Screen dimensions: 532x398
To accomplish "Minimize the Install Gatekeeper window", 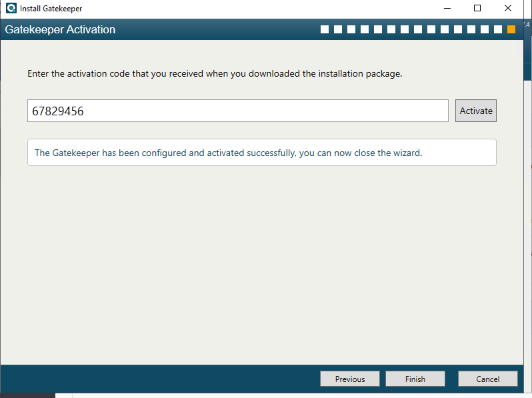I will [x=447, y=8].
